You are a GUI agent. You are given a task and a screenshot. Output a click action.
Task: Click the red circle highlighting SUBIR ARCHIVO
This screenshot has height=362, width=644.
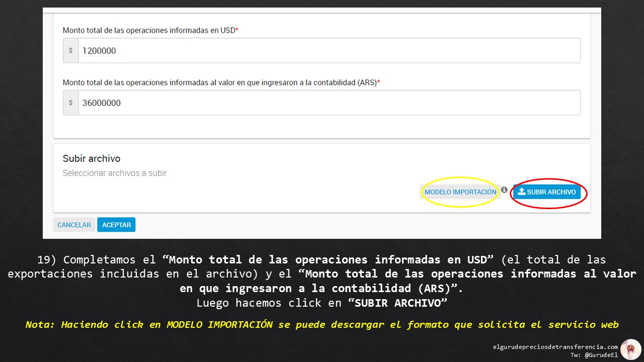click(548, 193)
